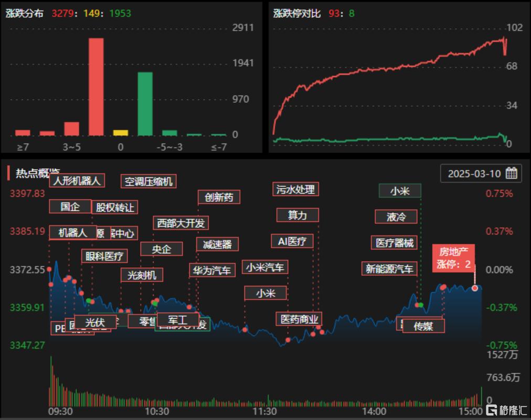Click the red-bordered 小米 tag below 小米汽车

point(265,293)
